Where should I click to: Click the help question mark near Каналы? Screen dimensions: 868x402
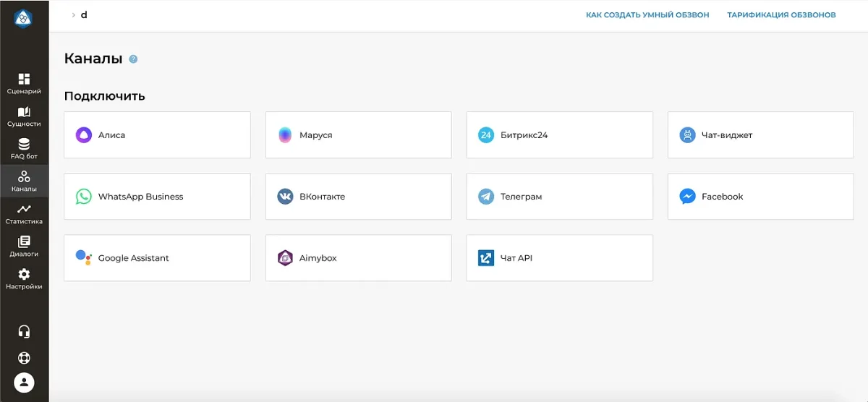click(133, 59)
